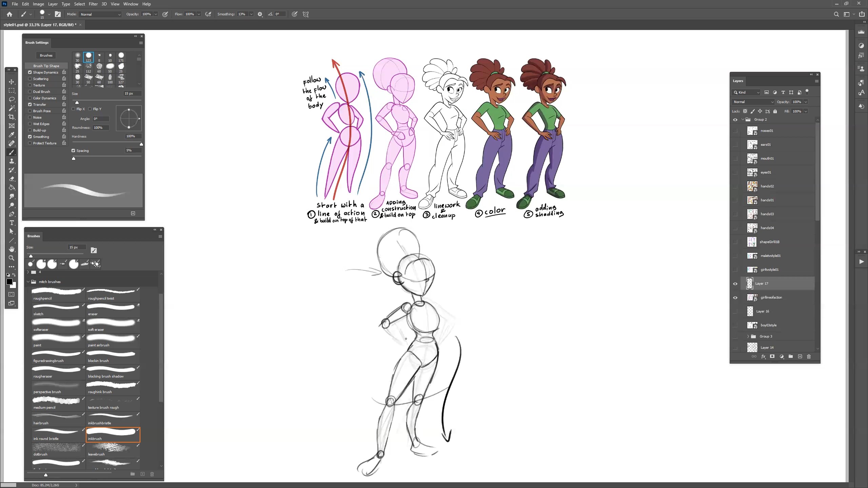The width and height of the screenshot is (868, 488).
Task: Enable the Scattering checkbox
Action: [30, 79]
